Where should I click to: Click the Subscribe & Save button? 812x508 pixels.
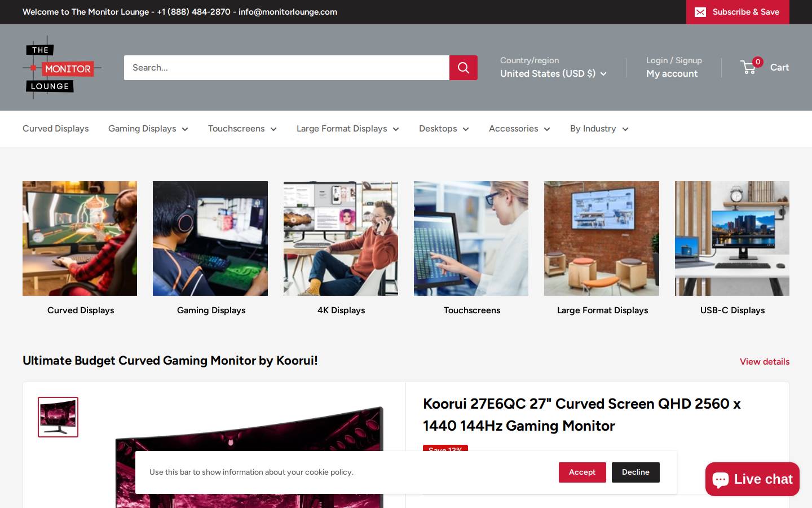pyautogui.click(x=738, y=12)
